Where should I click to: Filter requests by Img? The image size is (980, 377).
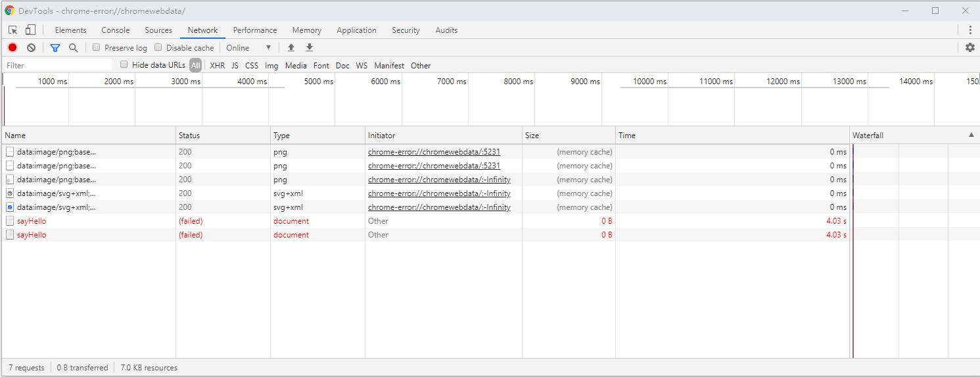[x=271, y=65]
